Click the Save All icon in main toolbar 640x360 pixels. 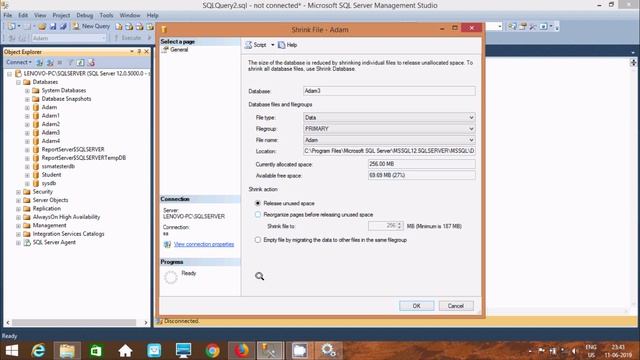[63, 26]
